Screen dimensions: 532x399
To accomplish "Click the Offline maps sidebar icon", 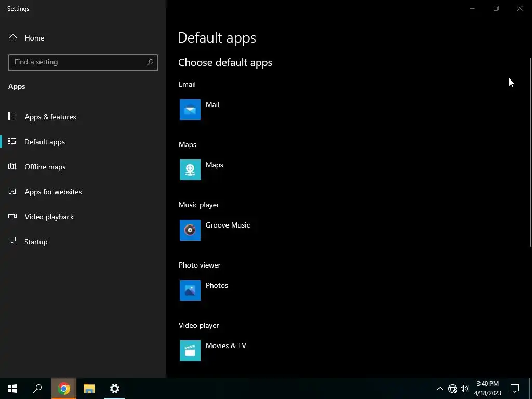I will [12, 166].
